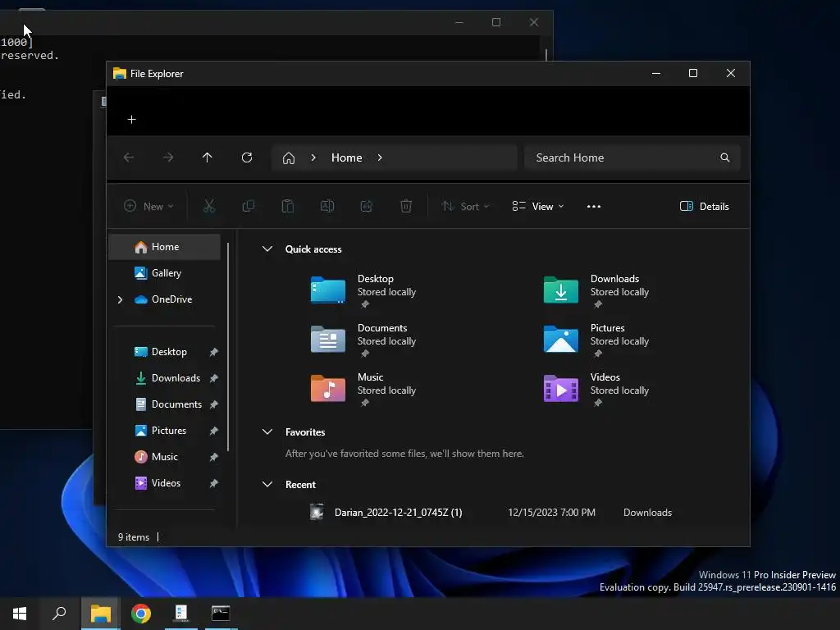Click the Cut scissors icon in toolbar
Screen dimensions: 840x630
tap(209, 206)
